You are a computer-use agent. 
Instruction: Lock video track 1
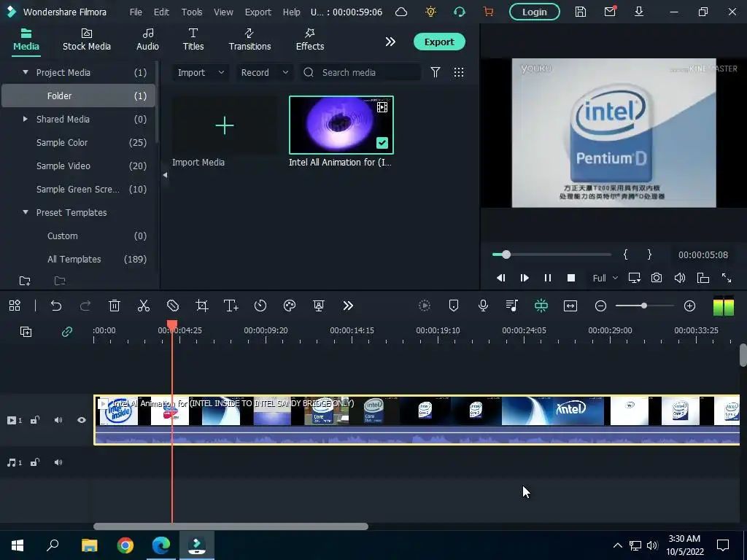[x=35, y=420]
